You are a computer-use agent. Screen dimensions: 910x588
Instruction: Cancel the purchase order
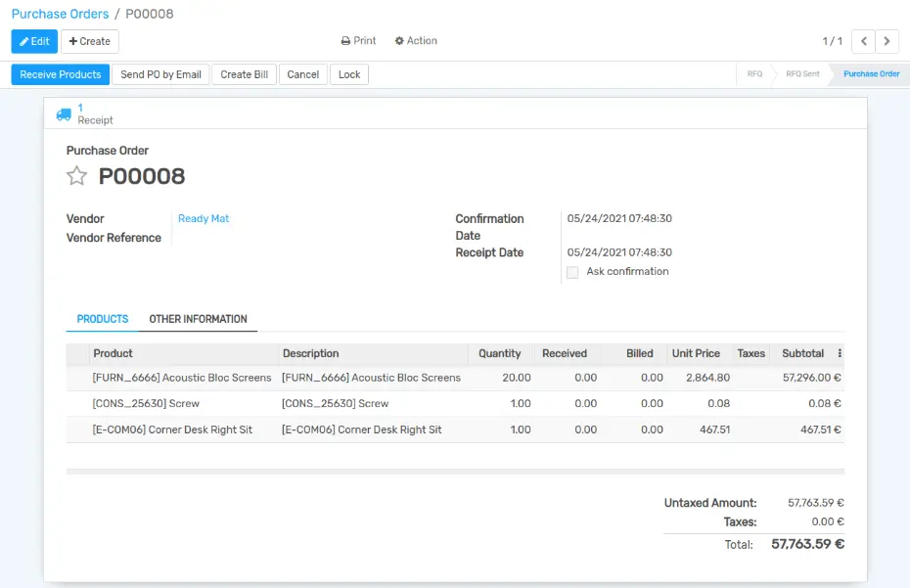(x=303, y=74)
